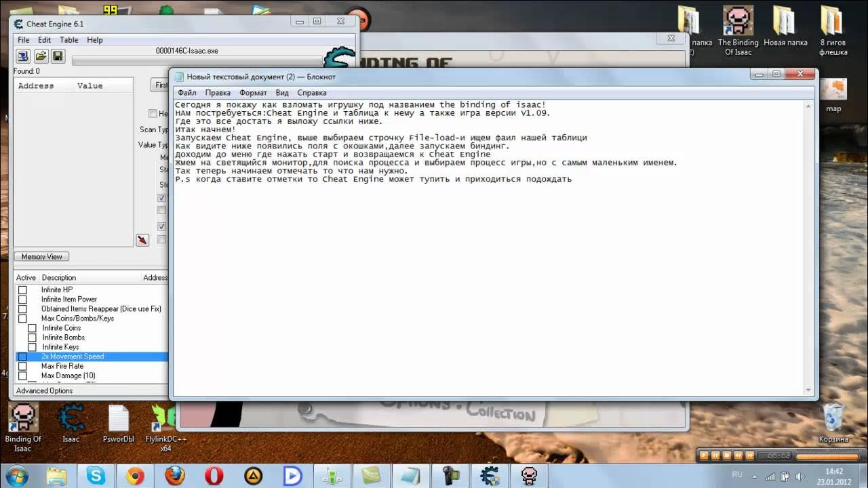The height and width of the screenshot is (488, 868).
Task: Click the camcorder screen recorder taskbar icon
Action: (x=450, y=476)
